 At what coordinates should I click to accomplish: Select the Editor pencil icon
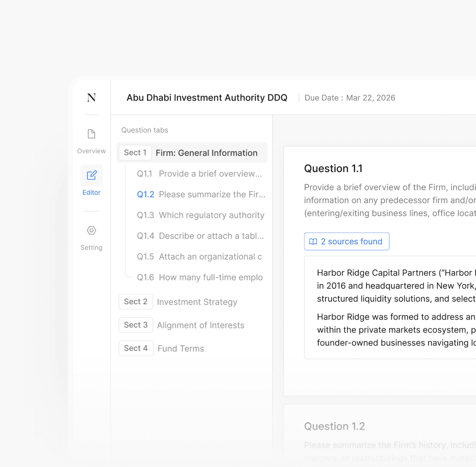pos(92,175)
